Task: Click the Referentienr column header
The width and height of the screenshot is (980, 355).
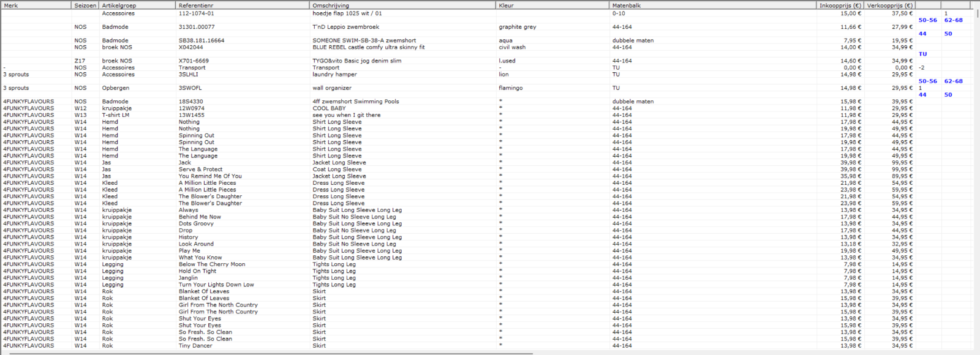Action: 243,5
